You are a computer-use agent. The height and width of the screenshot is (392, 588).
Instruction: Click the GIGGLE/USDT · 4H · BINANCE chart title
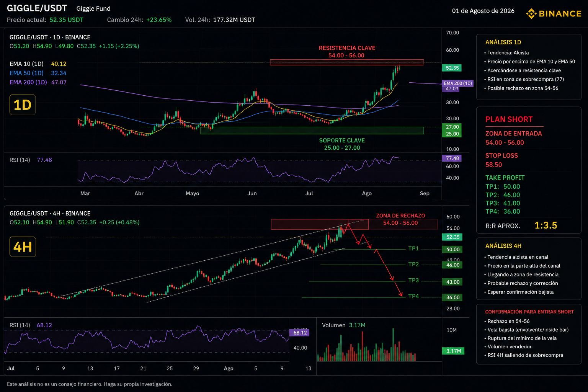pos(50,213)
